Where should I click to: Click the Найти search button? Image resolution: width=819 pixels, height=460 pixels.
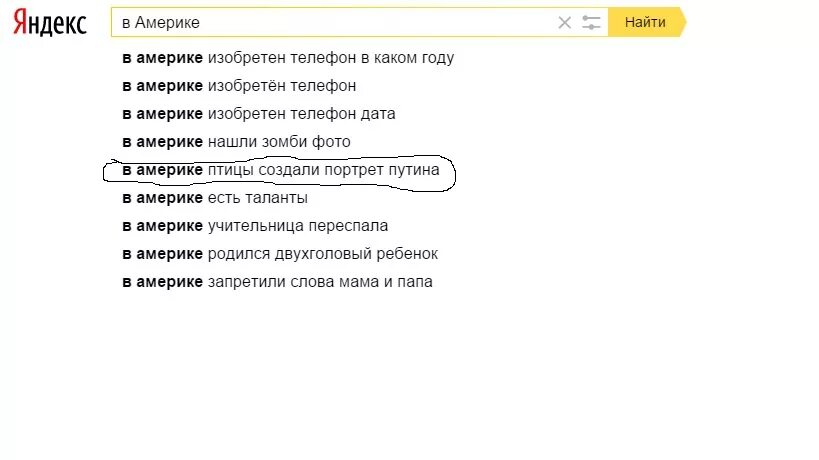coord(647,22)
